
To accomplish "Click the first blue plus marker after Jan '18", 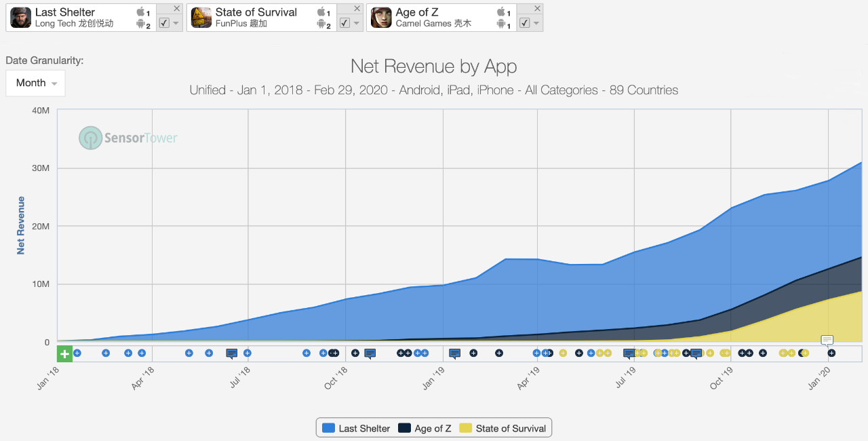I will (x=77, y=353).
